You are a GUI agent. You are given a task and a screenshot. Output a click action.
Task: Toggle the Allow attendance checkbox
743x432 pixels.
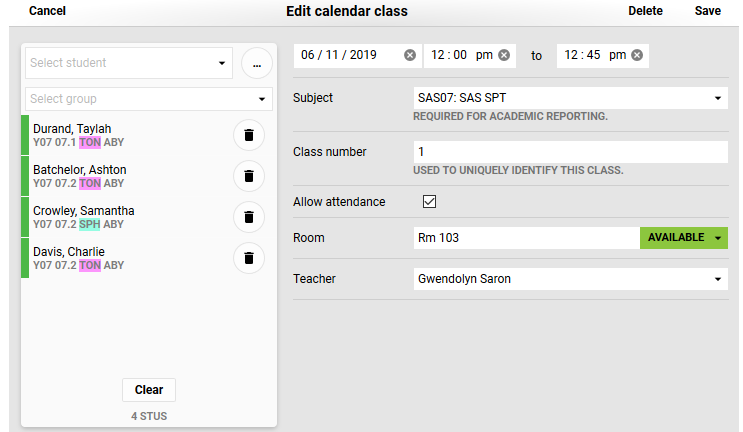(430, 202)
